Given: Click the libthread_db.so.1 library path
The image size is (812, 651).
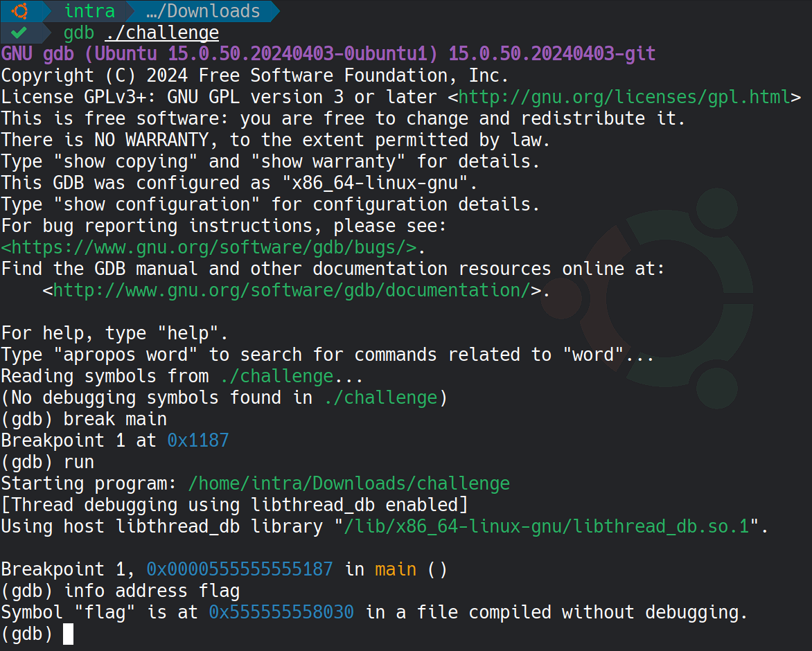Looking at the screenshot, I should (x=547, y=526).
